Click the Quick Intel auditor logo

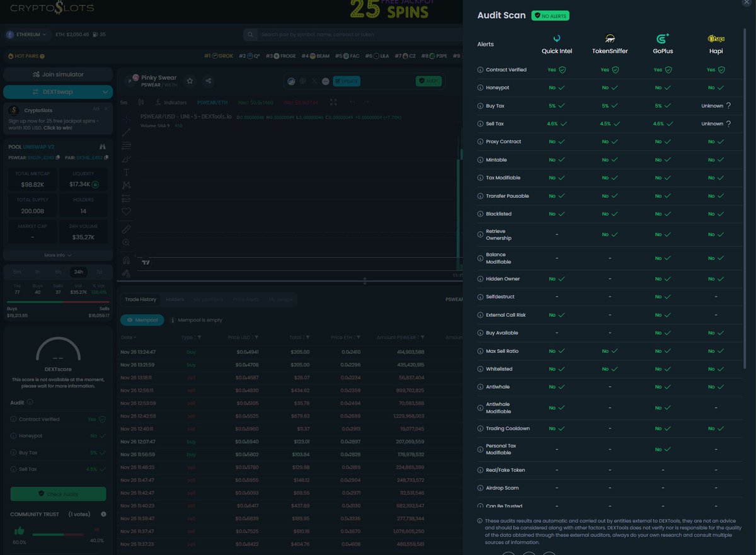[557, 38]
